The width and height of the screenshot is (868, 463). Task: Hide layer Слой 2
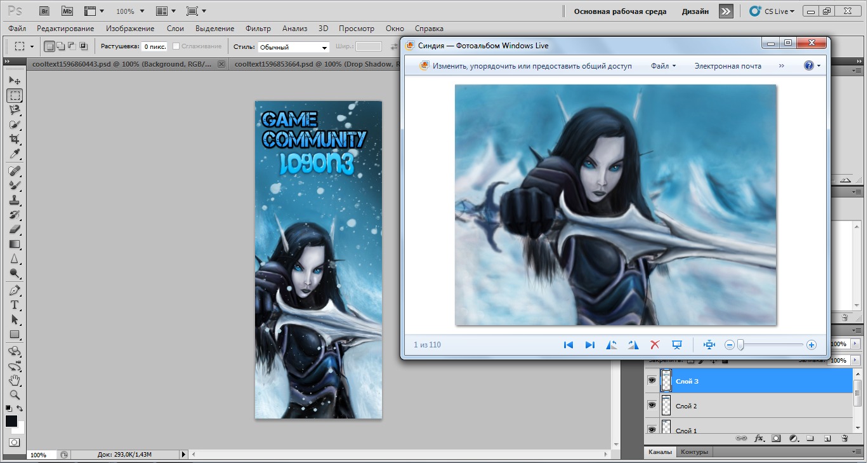652,405
